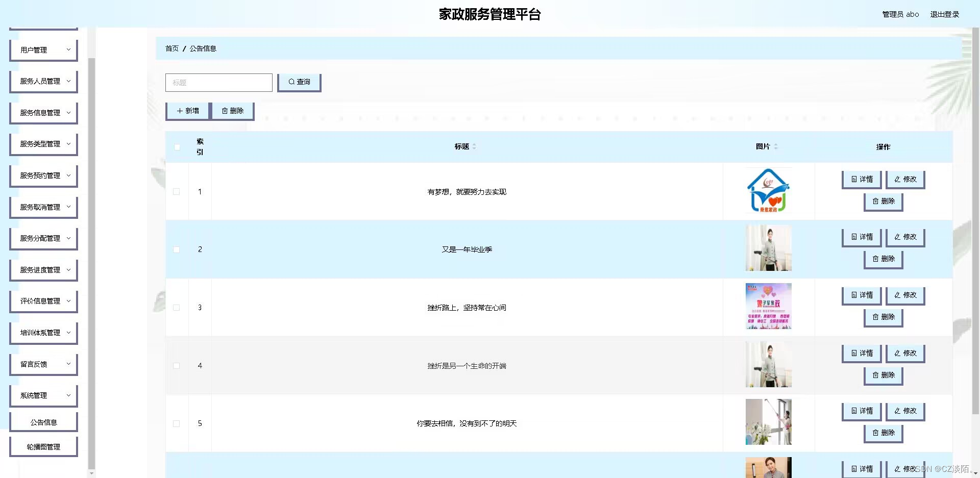The image size is (980, 478).
Task: Click 退出登录 to log out
Action: pyautogui.click(x=944, y=14)
